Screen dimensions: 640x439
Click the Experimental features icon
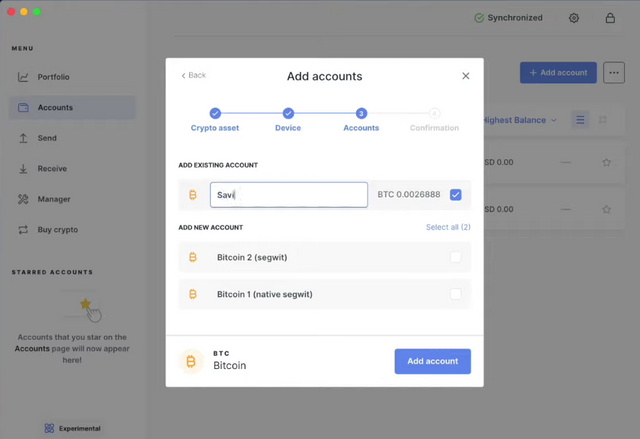[49, 428]
